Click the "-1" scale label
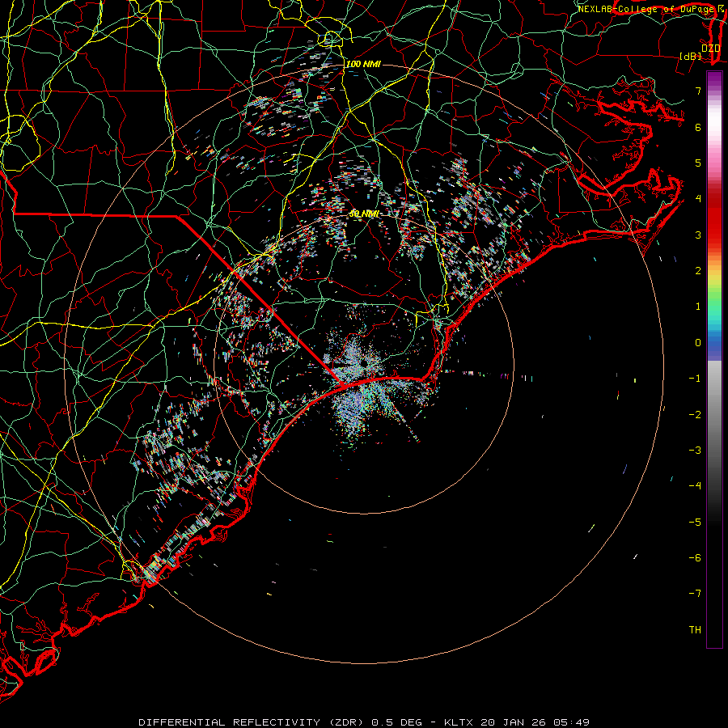This screenshot has height=728, width=728. click(695, 379)
